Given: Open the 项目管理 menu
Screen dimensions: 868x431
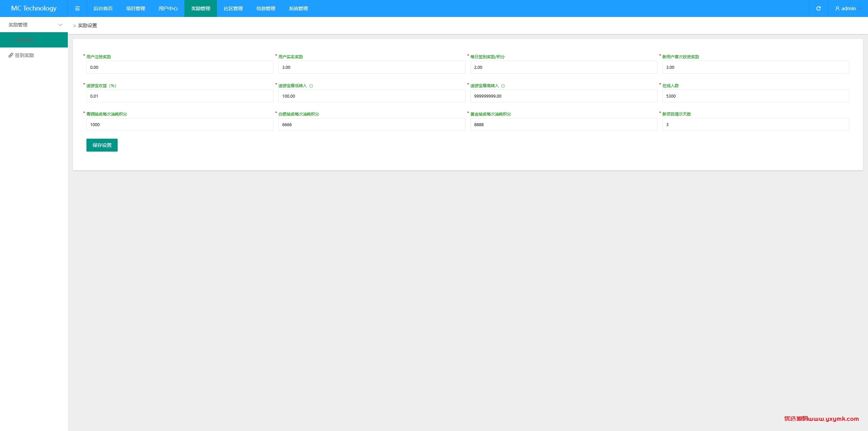Looking at the screenshot, I should pyautogui.click(x=136, y=8).
